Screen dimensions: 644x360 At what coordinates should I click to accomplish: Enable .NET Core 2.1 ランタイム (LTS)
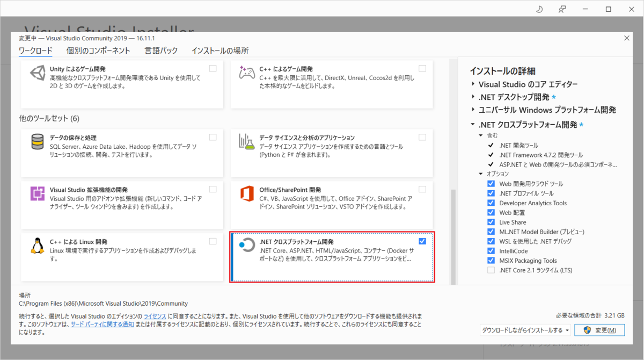491,270
